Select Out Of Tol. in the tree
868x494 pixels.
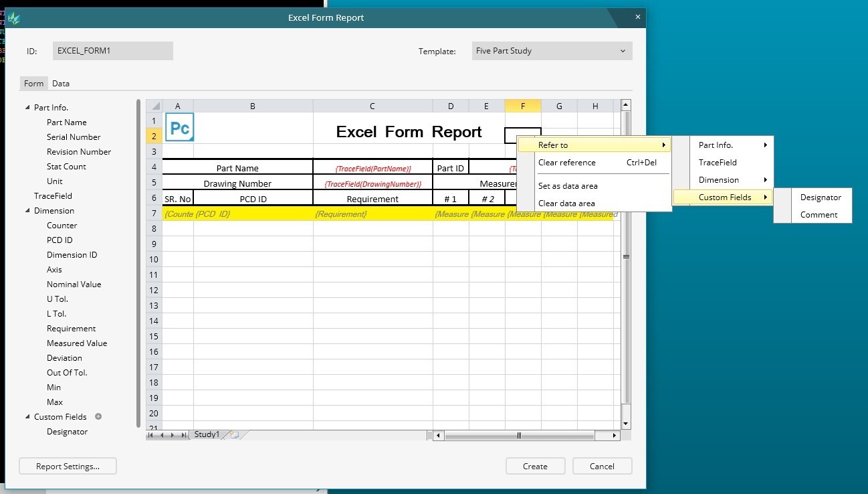pos(67,373)
